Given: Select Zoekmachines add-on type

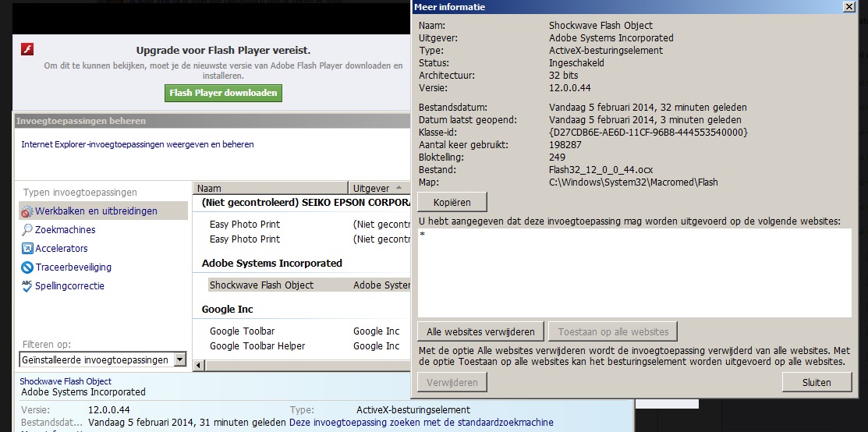Looking at the screenshot, I should 66,230.
